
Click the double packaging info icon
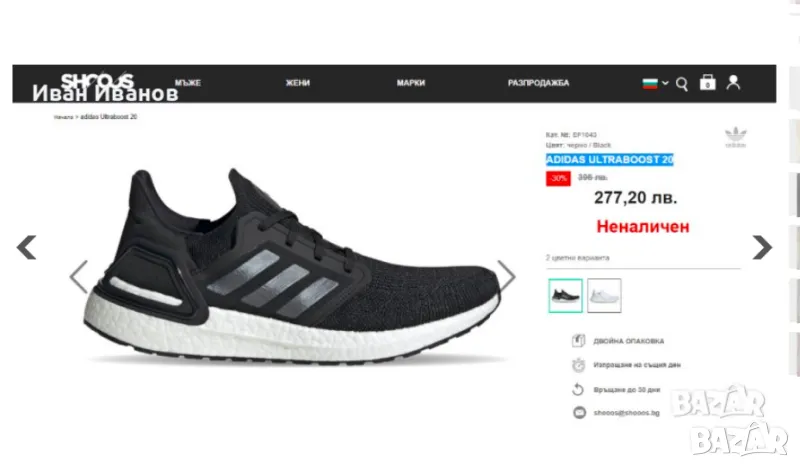click(x=578, y=340)
